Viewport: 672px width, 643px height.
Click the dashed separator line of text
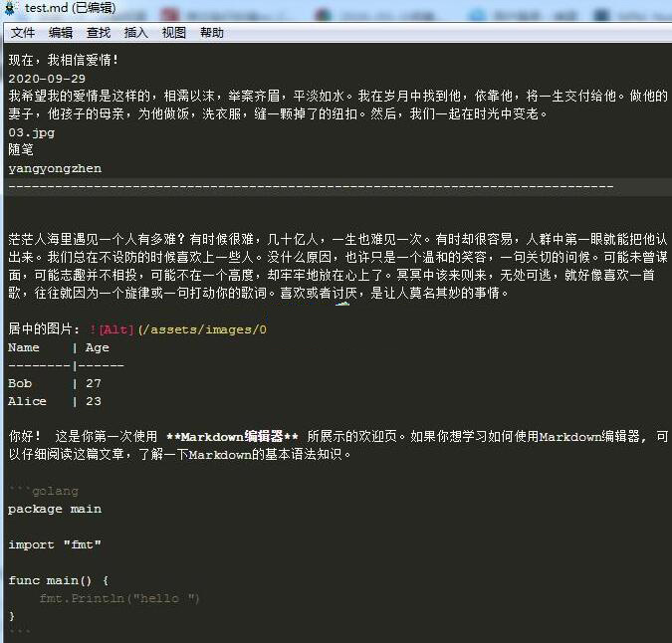click(311, 187)
